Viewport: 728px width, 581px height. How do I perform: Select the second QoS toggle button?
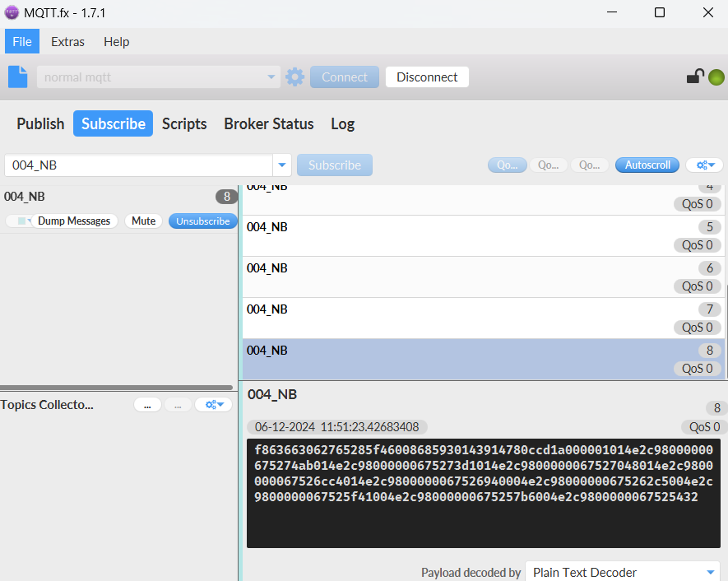coord(549,165)
